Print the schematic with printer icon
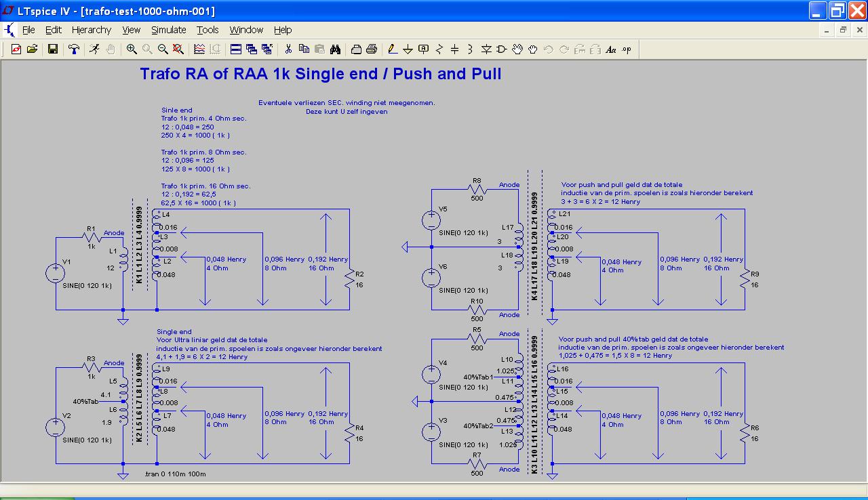868x500 pixels. click(x=372, y=49)
